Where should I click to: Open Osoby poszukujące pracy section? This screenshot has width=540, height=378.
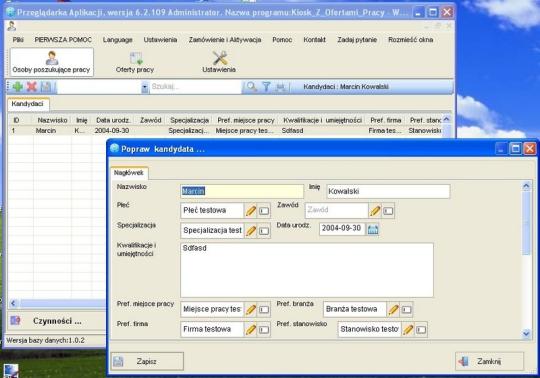pos(52,62)
